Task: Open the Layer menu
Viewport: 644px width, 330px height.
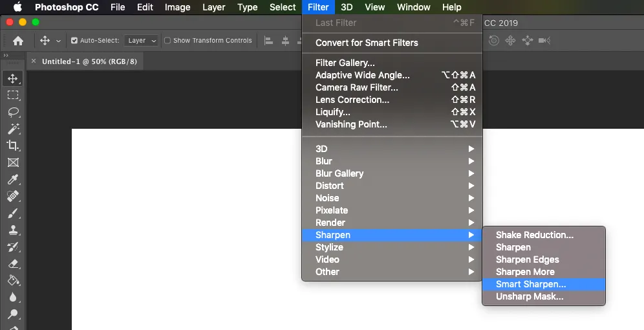Action: coord(213,7)
